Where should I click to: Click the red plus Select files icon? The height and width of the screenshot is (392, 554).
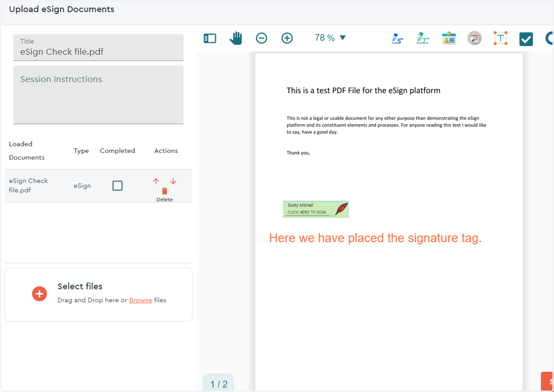click(39, 294)
